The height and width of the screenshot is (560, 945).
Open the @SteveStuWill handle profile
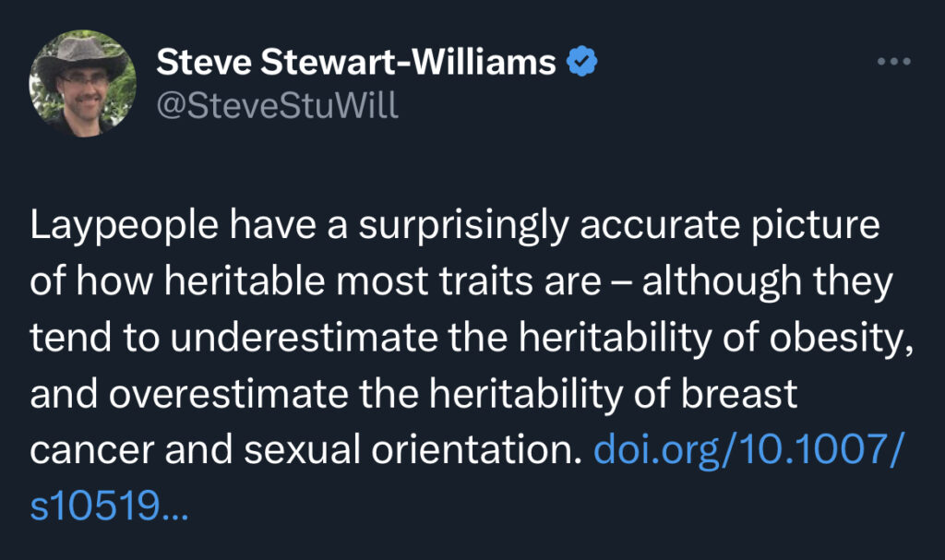tap(277, 105)
